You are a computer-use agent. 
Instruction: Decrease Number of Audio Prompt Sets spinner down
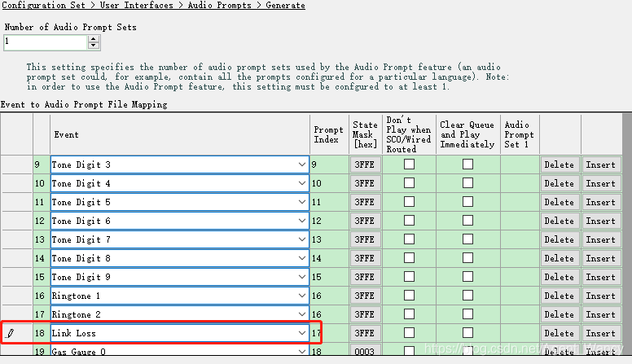pos(94,45)
